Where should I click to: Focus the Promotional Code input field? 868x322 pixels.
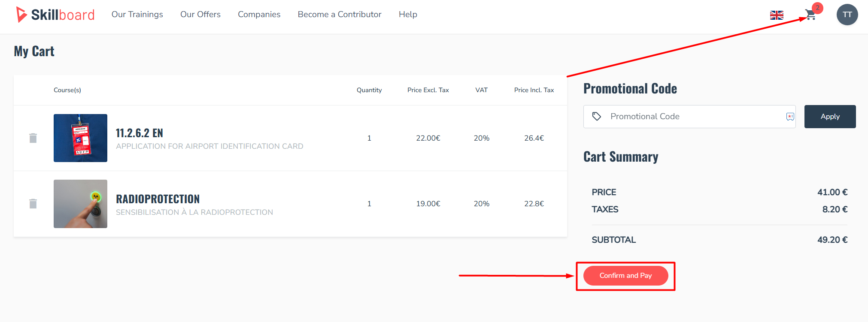(x=689, y=117)
